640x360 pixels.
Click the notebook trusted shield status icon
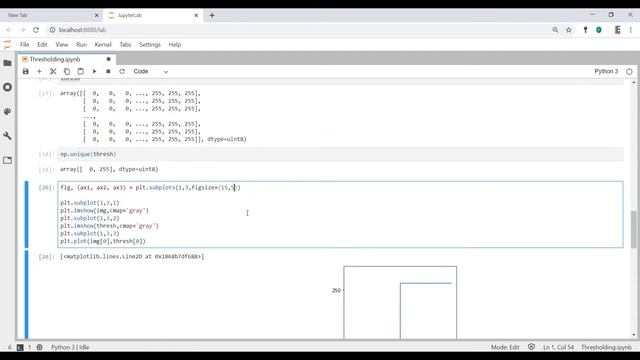point(531,347)
